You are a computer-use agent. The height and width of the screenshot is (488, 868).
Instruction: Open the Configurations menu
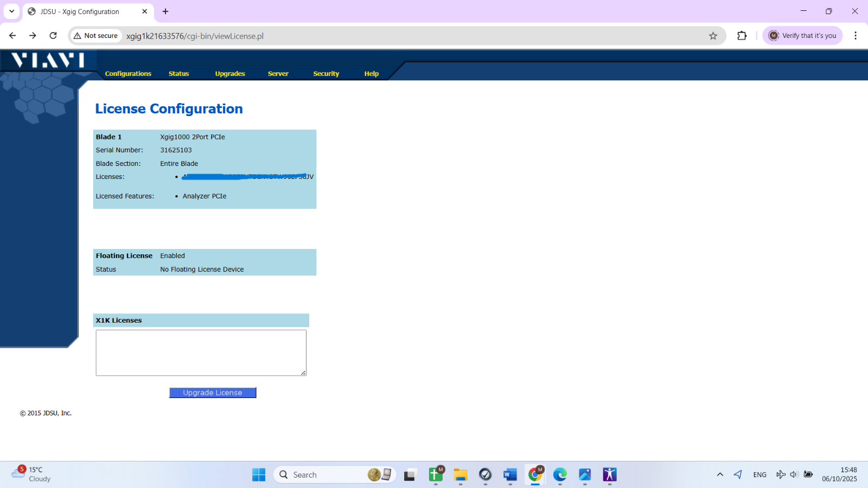128,74
